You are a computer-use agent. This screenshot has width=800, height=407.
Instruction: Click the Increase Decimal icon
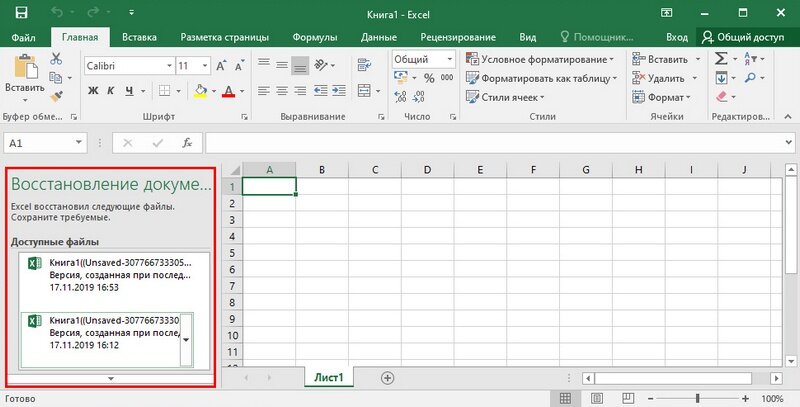click(x=401, y=96)
